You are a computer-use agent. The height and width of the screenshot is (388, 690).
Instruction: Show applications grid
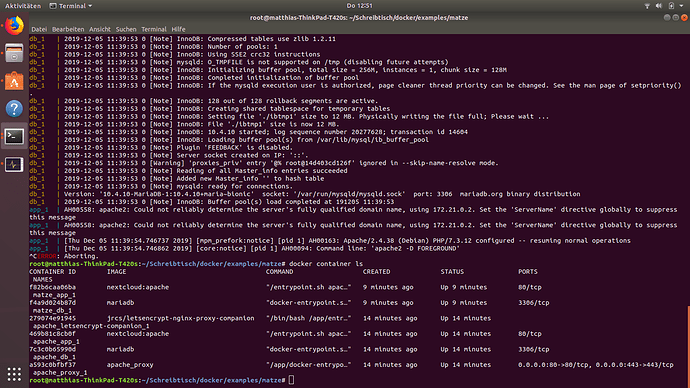pos(14,374)
